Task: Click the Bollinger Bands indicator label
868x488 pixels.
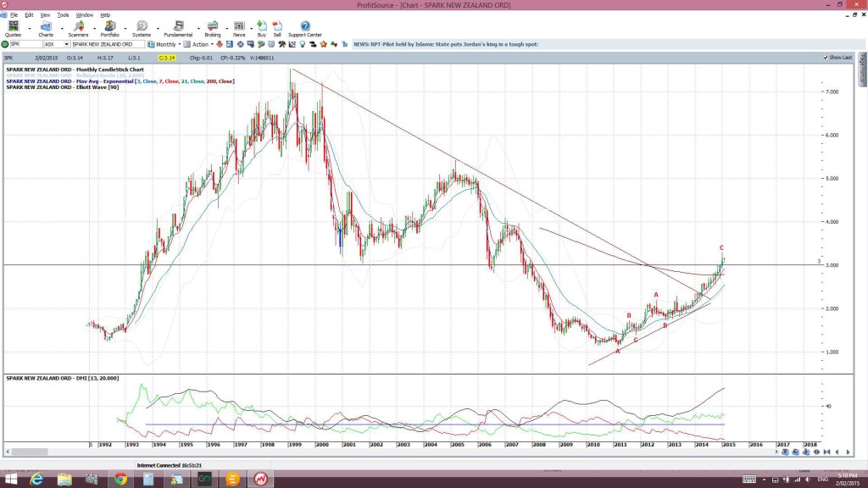Action: click(x=75, y=75)
